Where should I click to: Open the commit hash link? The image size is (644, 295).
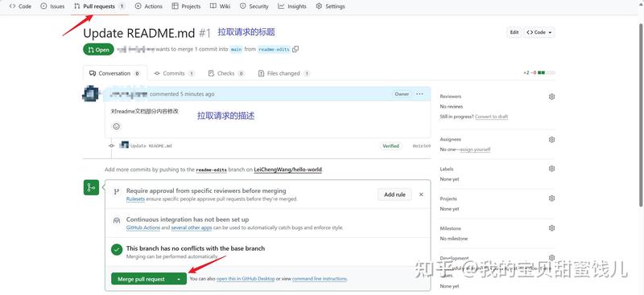(x=421, y=145)
